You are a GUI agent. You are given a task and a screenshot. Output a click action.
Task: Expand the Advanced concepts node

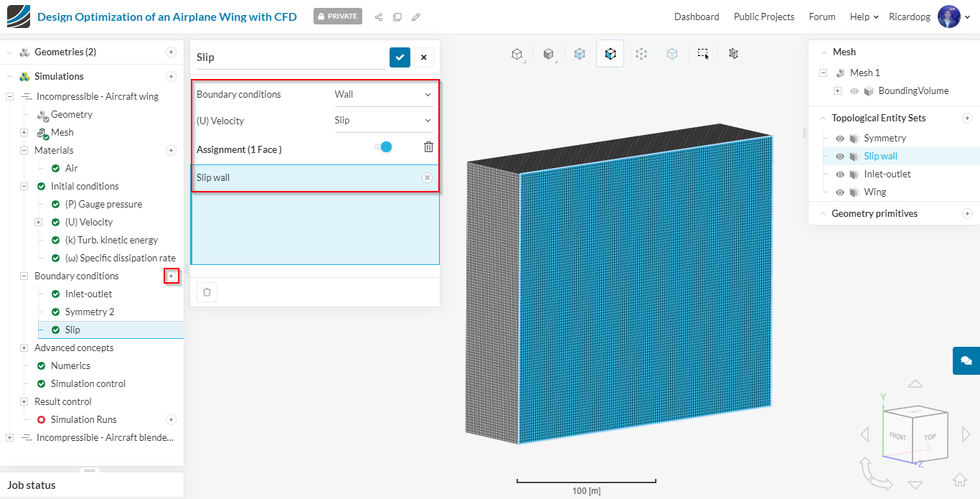click(x=24, y=348)
